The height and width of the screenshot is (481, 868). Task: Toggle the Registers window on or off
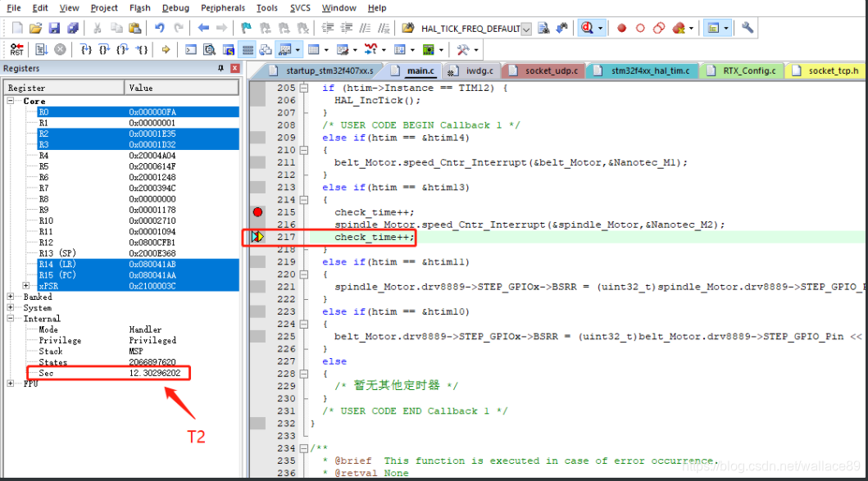click(247, 49)
